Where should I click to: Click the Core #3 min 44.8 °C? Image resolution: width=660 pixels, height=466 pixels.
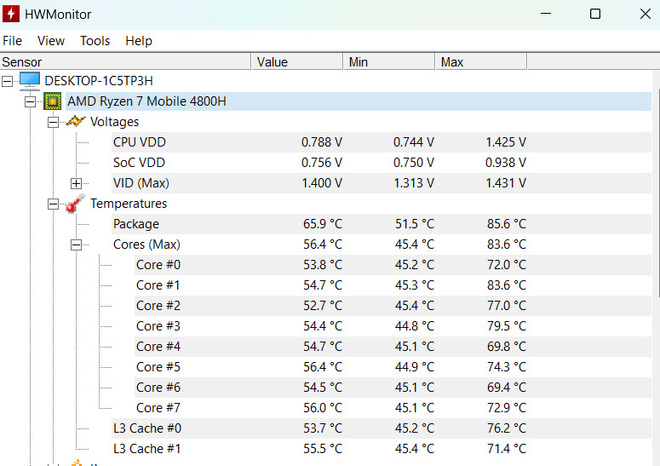tap(414, 326)
